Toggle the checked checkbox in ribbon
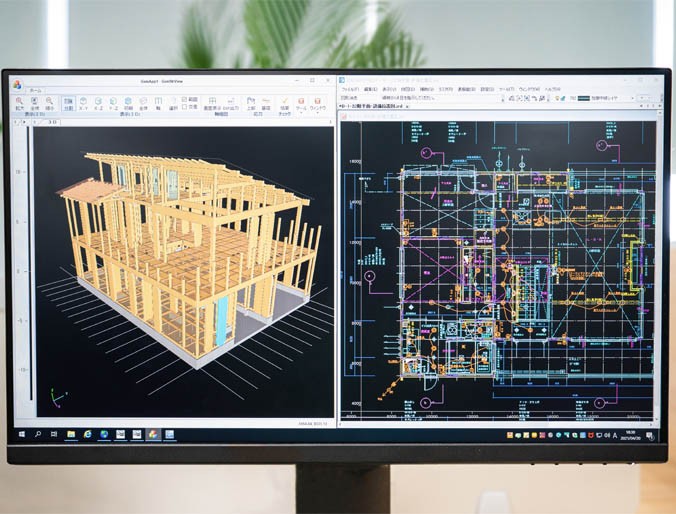The image size is (676, 514). click(x=185, y=100)
